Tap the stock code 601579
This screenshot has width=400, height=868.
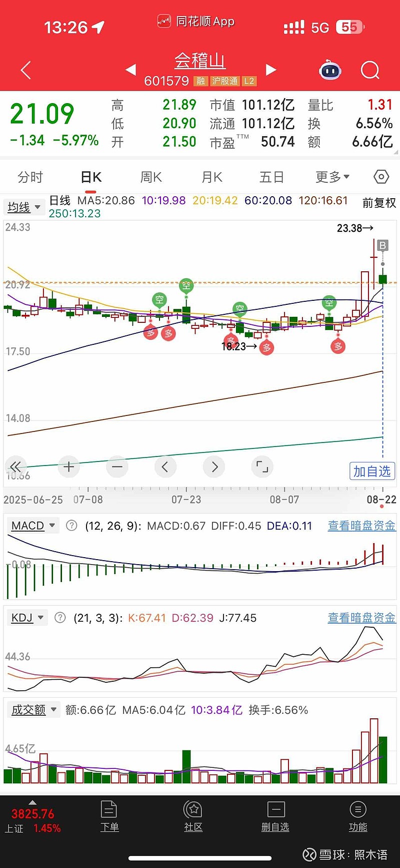(x=166, y=81)
